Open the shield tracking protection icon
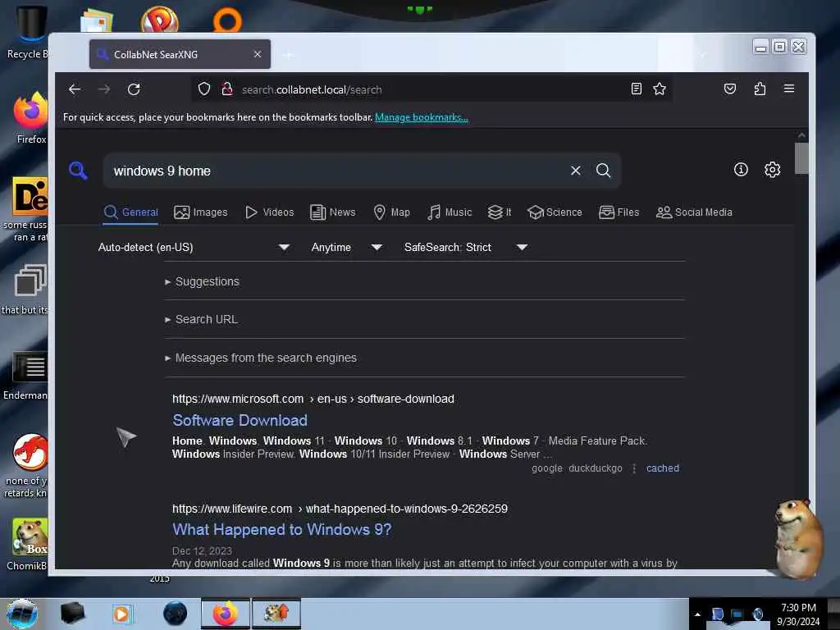Image resolution: width=840 pixels, height=630 pixels. 204,89
